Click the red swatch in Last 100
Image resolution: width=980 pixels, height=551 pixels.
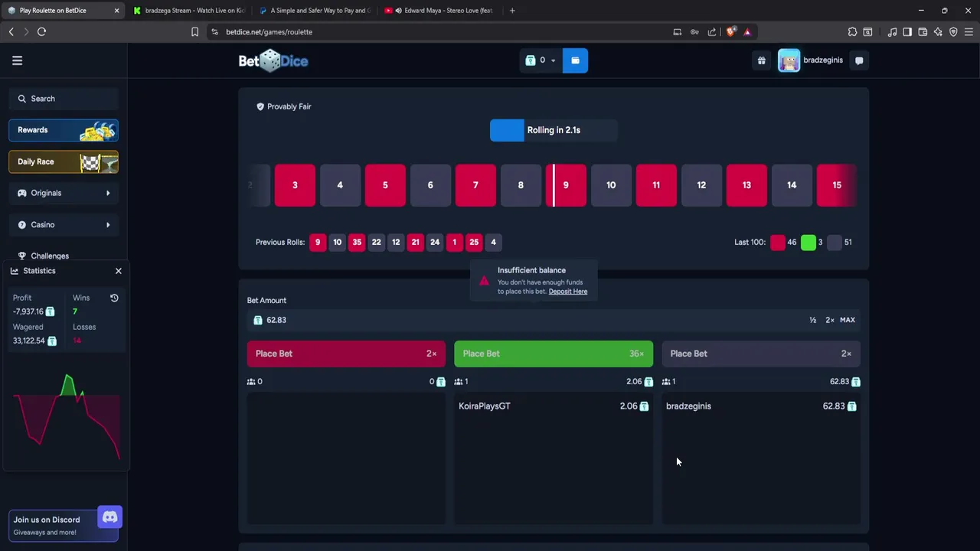pos(778,243)
